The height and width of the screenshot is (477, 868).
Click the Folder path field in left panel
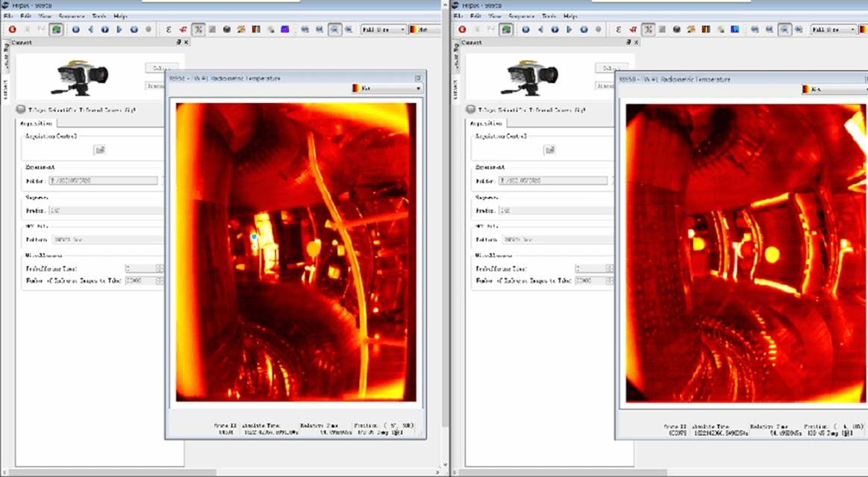[104, 181]
